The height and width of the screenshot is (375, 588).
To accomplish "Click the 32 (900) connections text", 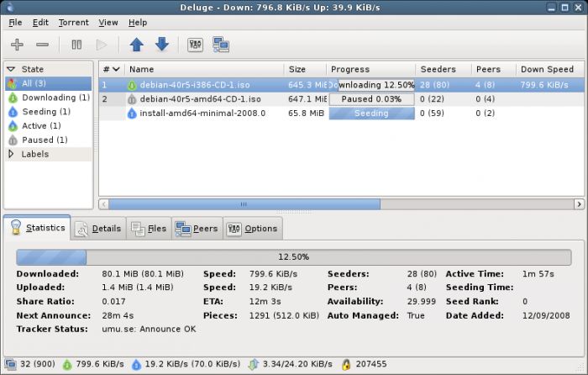I will pos(38,364).
